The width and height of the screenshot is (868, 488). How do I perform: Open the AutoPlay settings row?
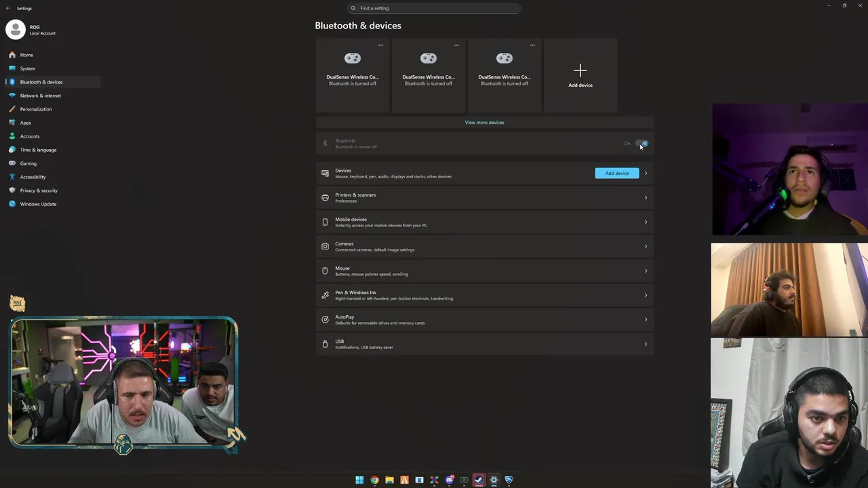(484, 320)
